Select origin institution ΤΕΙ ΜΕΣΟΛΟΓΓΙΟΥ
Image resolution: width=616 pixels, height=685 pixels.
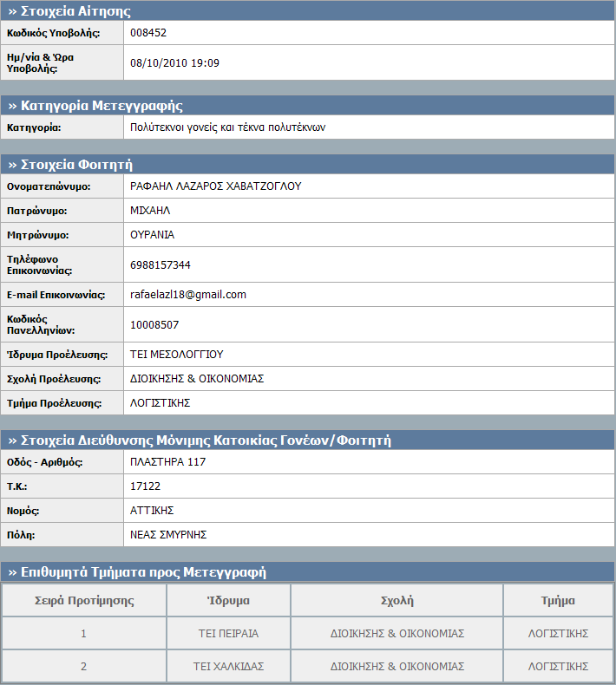point(177,355)
